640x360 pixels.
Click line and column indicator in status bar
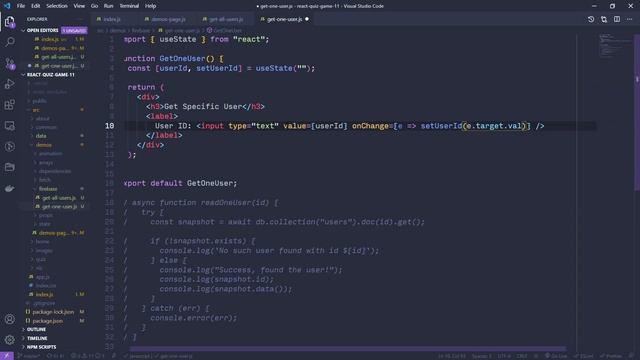(x=452, y=356)
